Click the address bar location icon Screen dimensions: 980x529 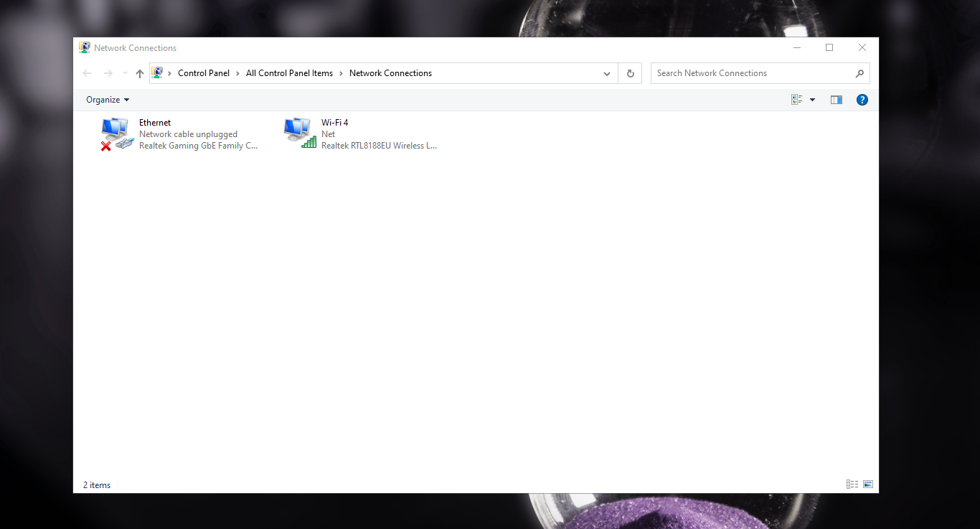[x=157, y=72]
